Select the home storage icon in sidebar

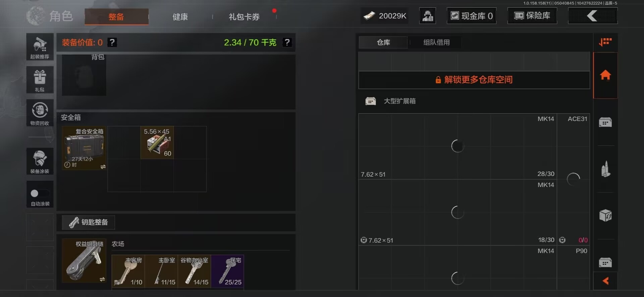[x=605, y=75]
